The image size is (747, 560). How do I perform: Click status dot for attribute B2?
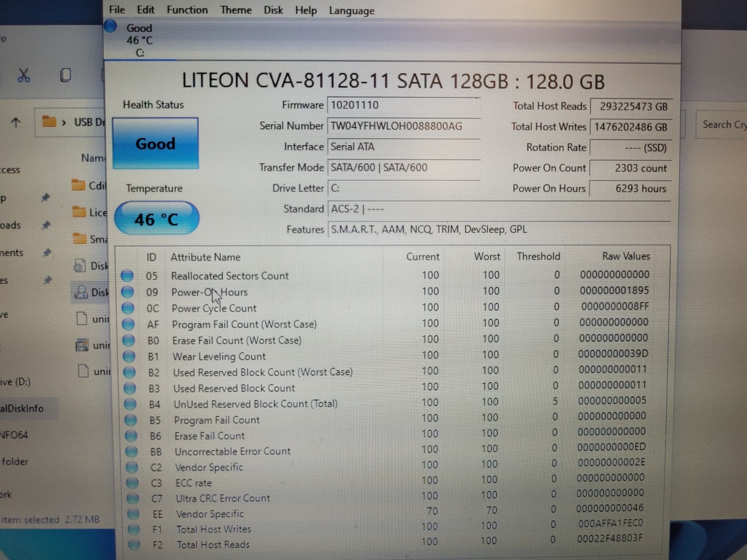(129, 372)
